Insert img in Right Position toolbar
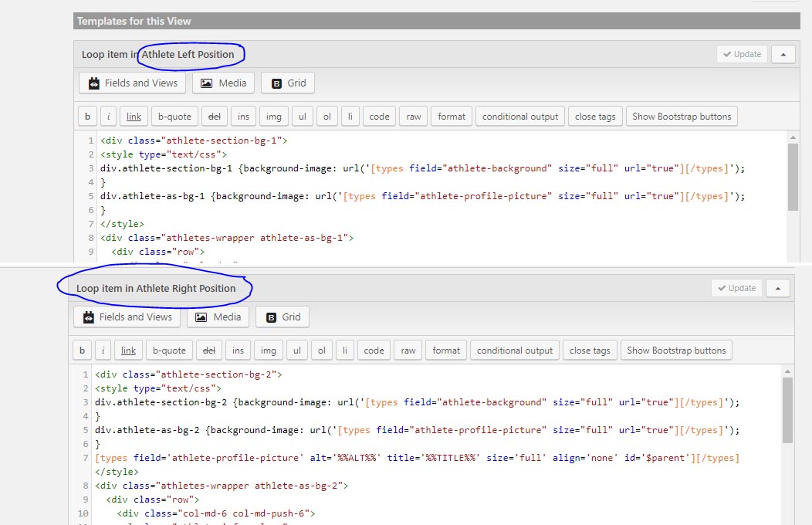The width and height of the screenshot is (812, 525). pyautogui.click(x=269, y=351)
